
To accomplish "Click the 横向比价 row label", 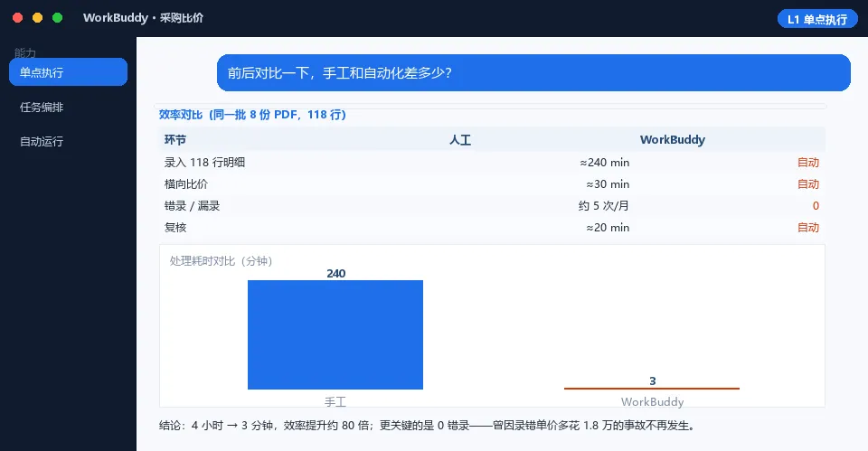I will pyautogui.click(x=186, y=183).
